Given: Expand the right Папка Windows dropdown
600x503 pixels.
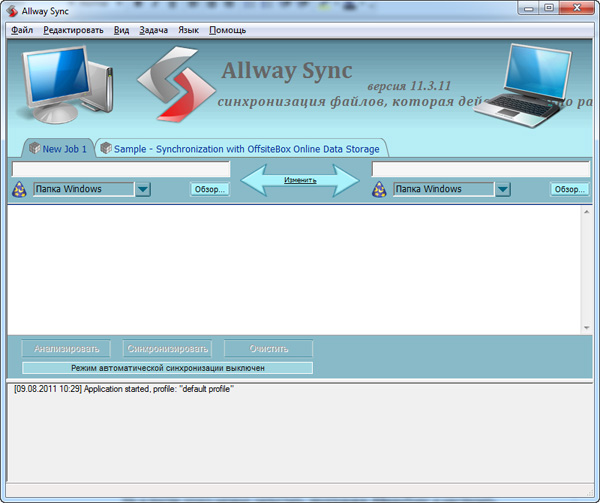Looking at the screenshot, I should coord(502,190).
